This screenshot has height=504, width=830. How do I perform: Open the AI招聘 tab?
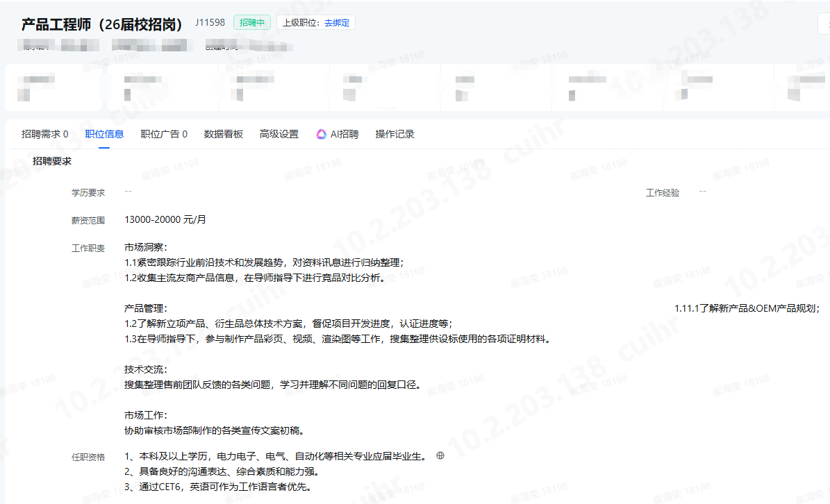[x=337, y=134]
